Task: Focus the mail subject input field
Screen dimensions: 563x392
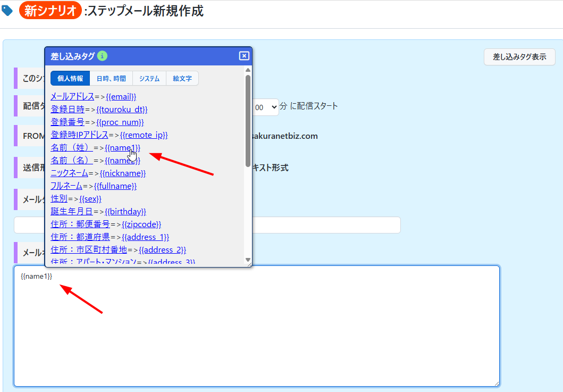Action: tap(319, 225)
